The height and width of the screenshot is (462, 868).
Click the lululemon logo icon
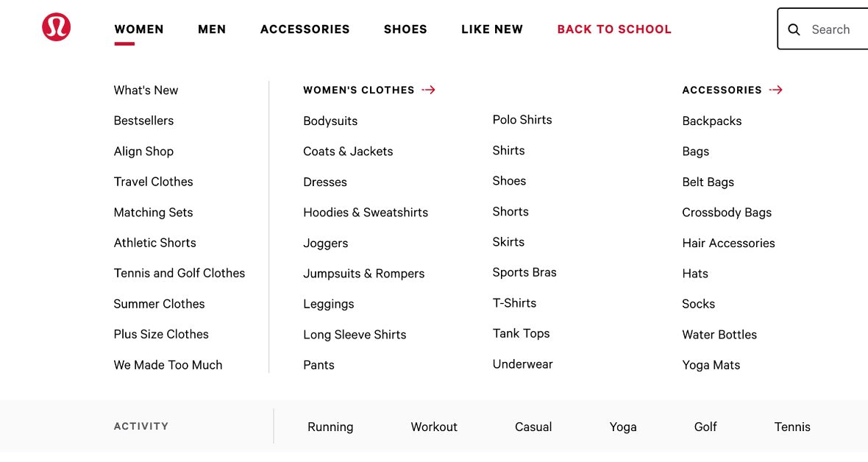pos(57,26)
